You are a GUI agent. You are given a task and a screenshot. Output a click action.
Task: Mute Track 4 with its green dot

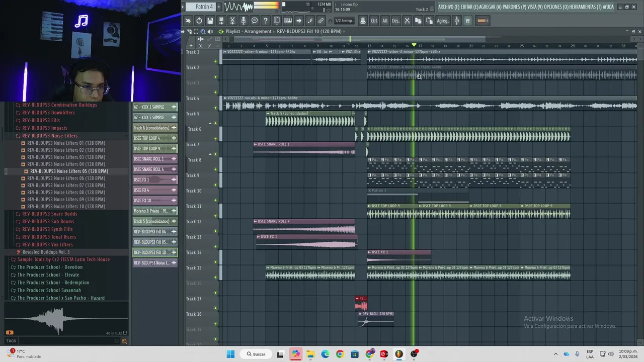point(216,108)
